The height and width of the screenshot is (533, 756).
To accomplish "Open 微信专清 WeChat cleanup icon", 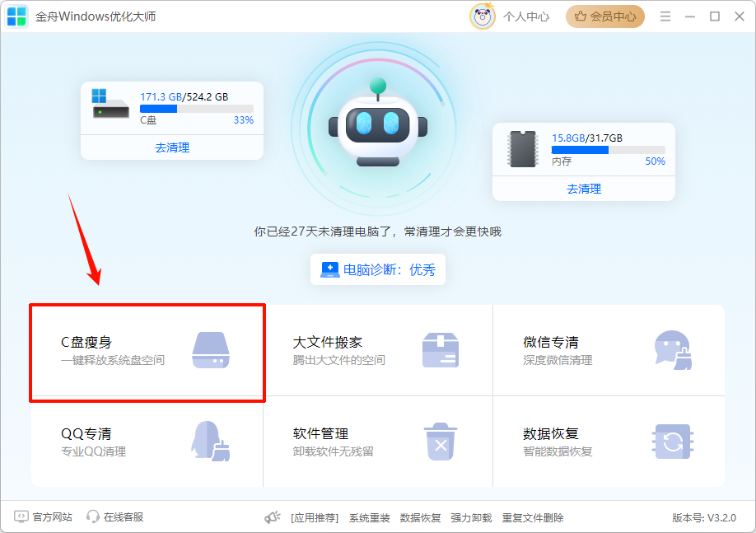I will 673,349.
